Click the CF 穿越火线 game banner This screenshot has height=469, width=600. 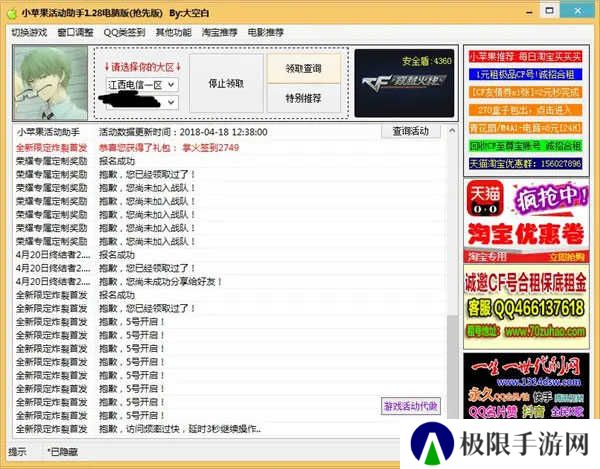[x=404, y=83]
